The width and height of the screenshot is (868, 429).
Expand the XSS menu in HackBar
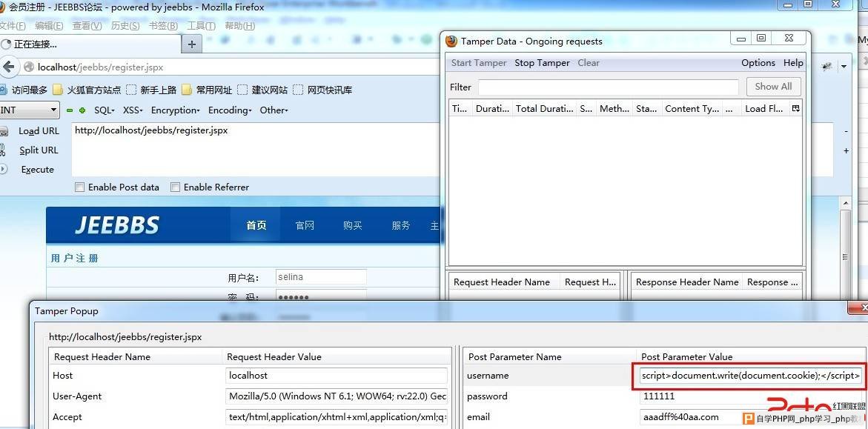[x=133, y=110]
